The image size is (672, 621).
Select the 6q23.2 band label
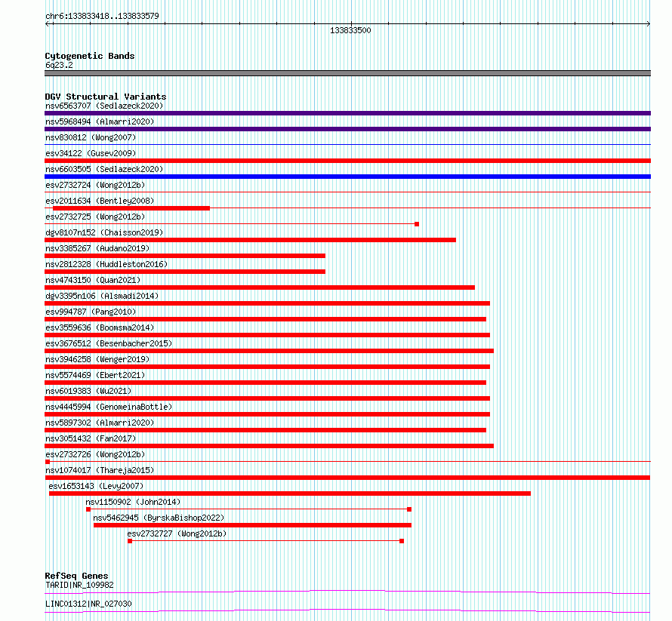(59, 65)
